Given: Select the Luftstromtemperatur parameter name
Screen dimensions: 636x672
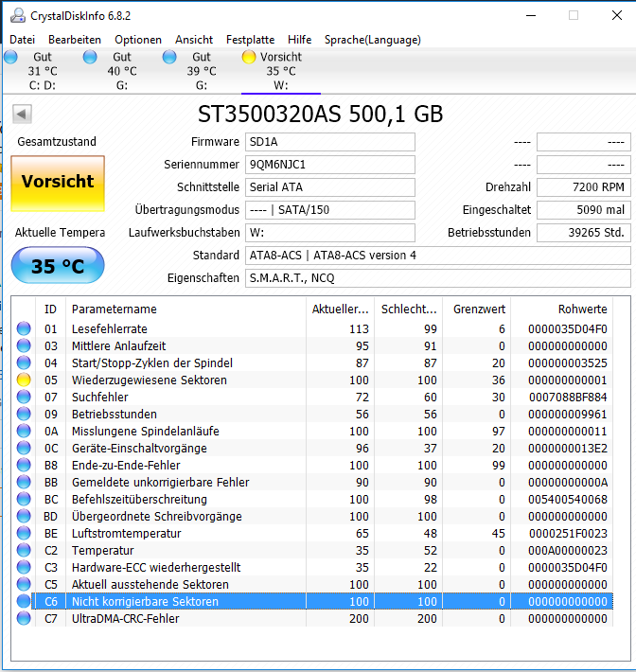Looking at the screenshot, I should [x=127, y=534].
